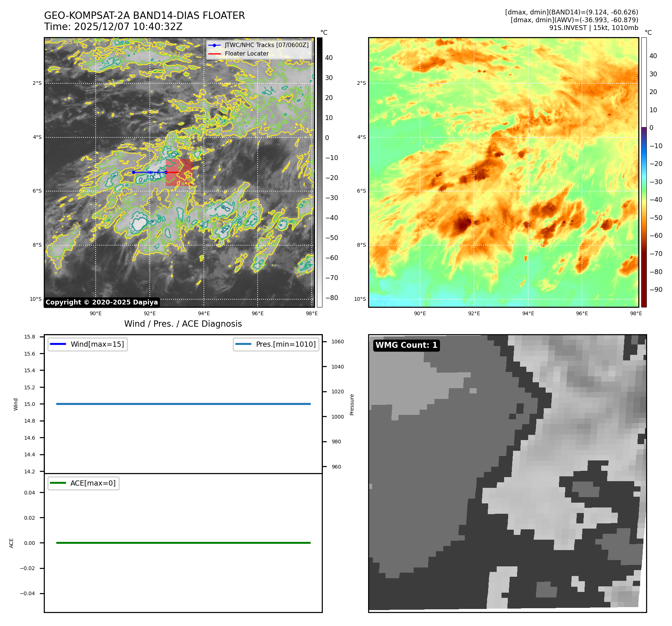This screenshot has width=672, height=626.
Task: Click the westernmost blue track point
Action: (x=134, y=172)
